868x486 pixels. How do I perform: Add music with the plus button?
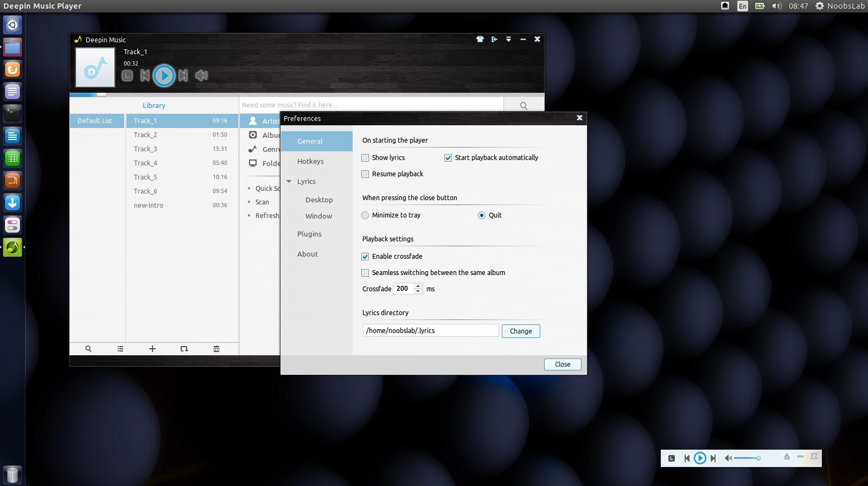coord(152,349)
